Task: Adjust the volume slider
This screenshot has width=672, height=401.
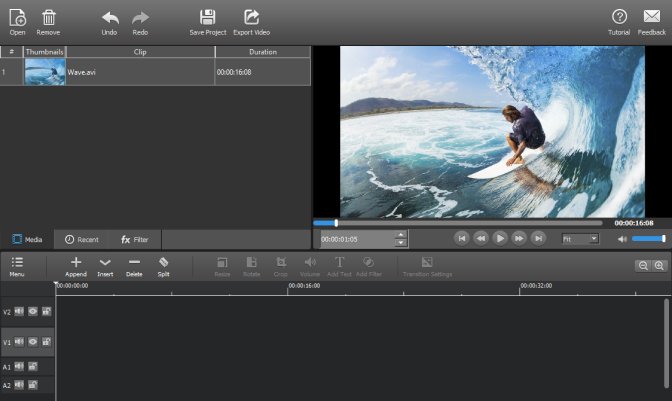Action: [648, 239]
